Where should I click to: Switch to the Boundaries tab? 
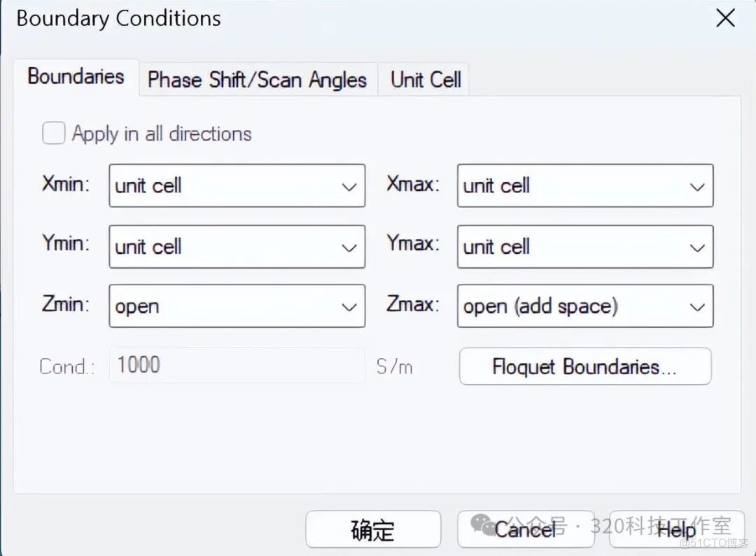[76, 77]
